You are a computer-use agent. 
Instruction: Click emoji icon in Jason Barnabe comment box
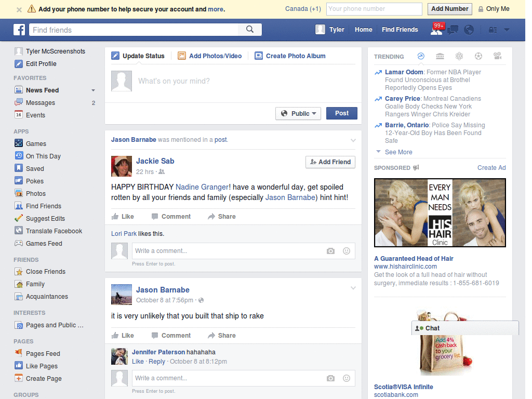tap(347, 378)
